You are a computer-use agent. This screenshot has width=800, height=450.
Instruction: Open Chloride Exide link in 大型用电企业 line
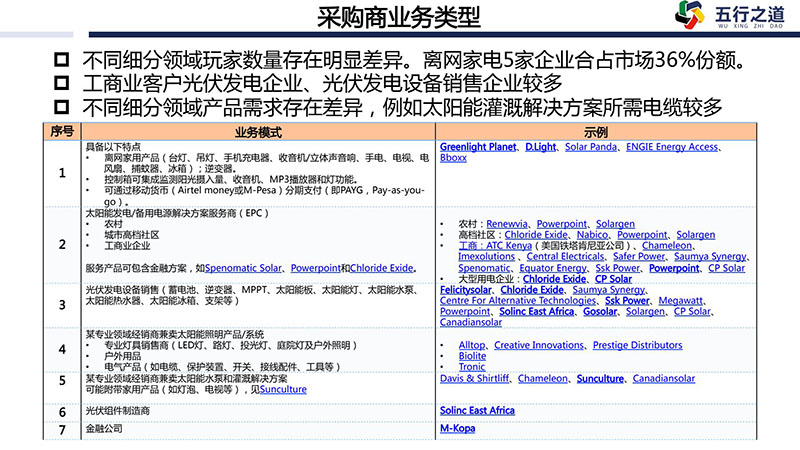pyautogui.click(x=554, y=279)
